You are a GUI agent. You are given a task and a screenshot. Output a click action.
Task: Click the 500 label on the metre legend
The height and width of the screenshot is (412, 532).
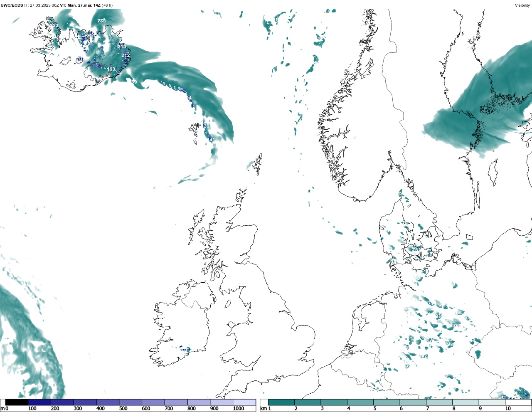pos(123,409)
